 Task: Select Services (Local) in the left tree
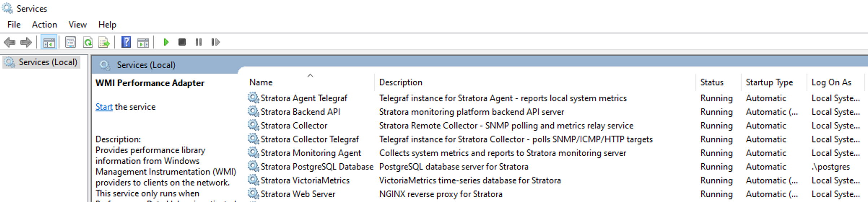coord(48,62)
